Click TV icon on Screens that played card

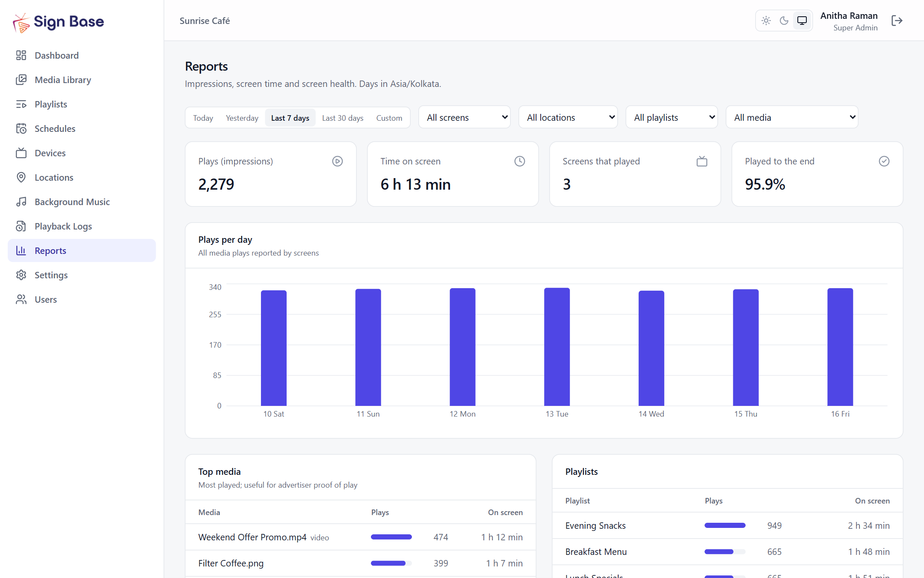[702, 161]
